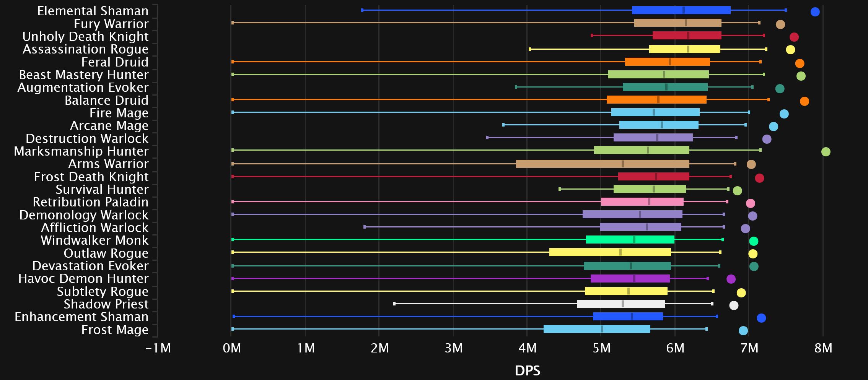868x380 pixels.
Task: Click the Shadow Priest white outlier dot
Action: click(x=733, y=305)
